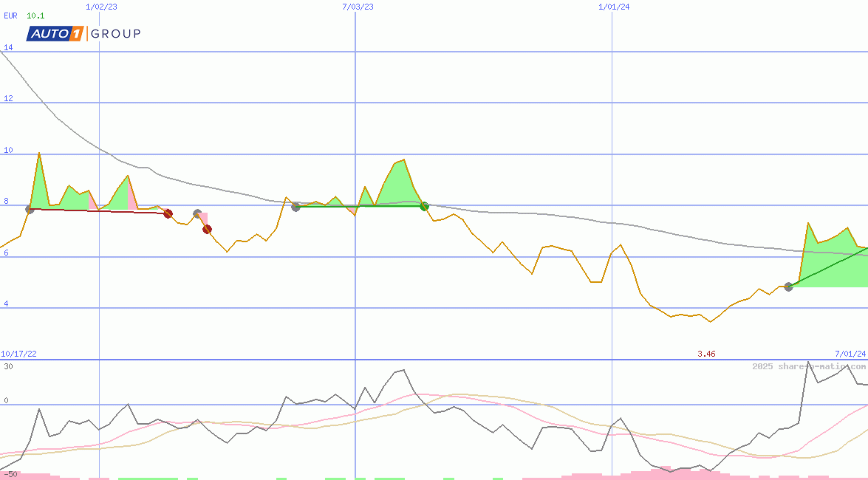Click the 14 label on the price axis
The height and width of the screenshot is (480, 868).
tap(8, 47)
